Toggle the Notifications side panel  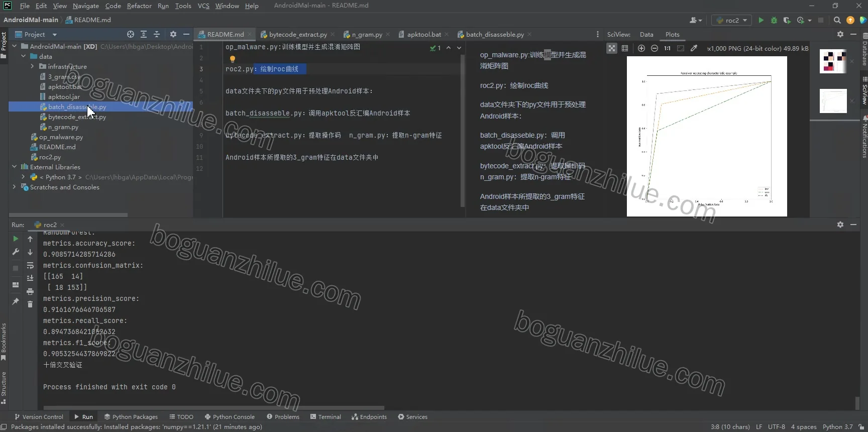click(864, 137)
